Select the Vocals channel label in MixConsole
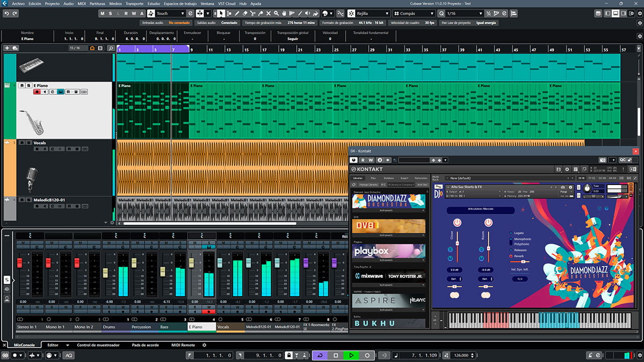Viewport: 644px width, 362px height. 231,327
